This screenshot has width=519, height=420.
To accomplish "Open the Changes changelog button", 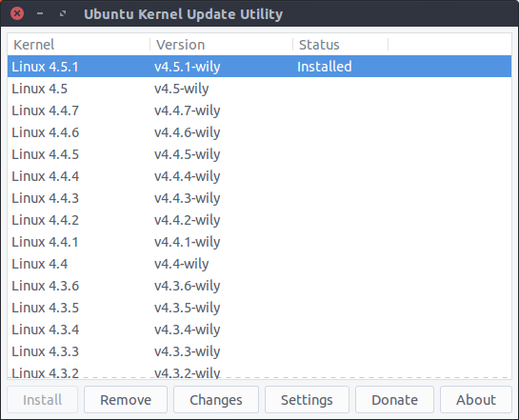I will point(216,399).
